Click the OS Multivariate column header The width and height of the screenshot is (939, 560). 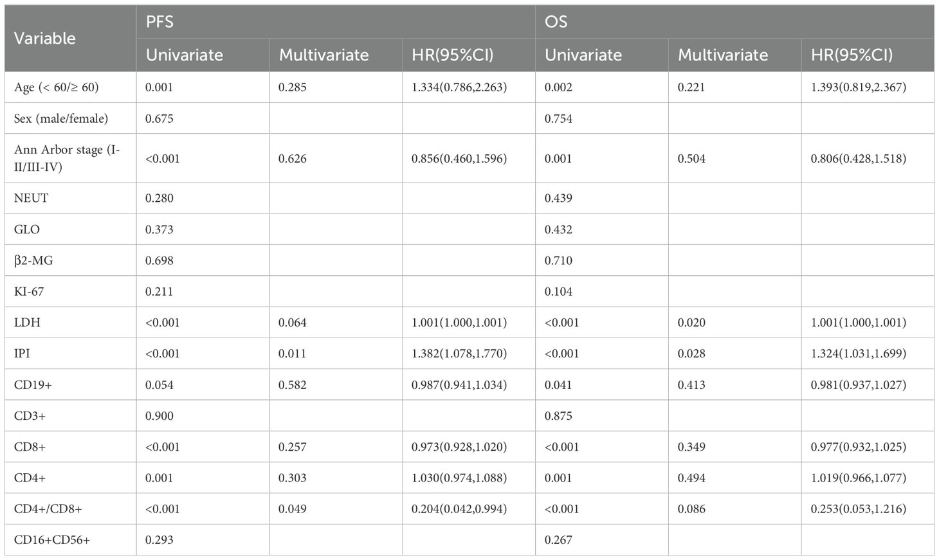[x=723, y=55]
